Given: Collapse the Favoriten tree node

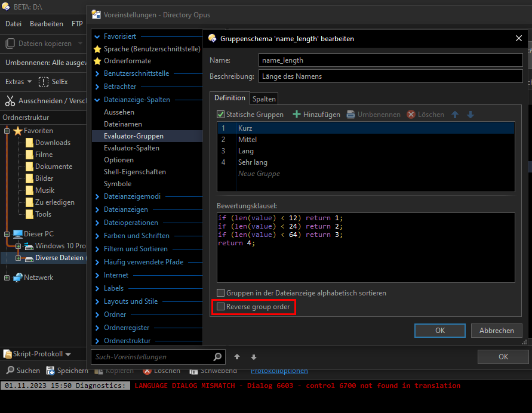Looking at the screenshot, I should click(7, 131).
